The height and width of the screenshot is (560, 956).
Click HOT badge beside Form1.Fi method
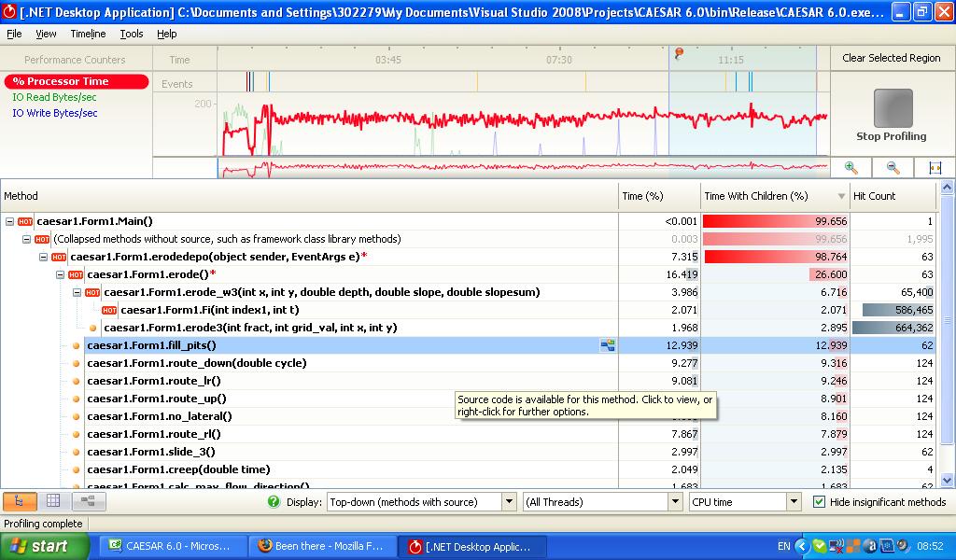coord(109,310)
